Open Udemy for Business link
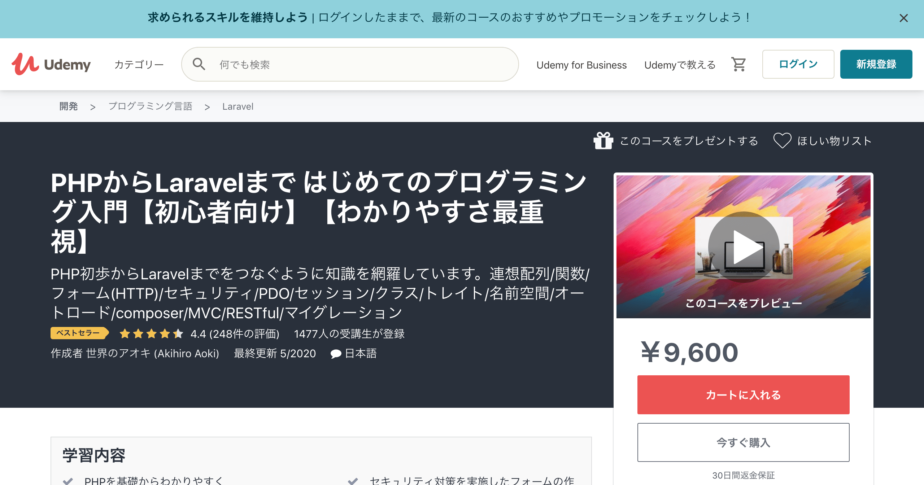The width and height of the screenshot is (924, 485). pos(581,65)
